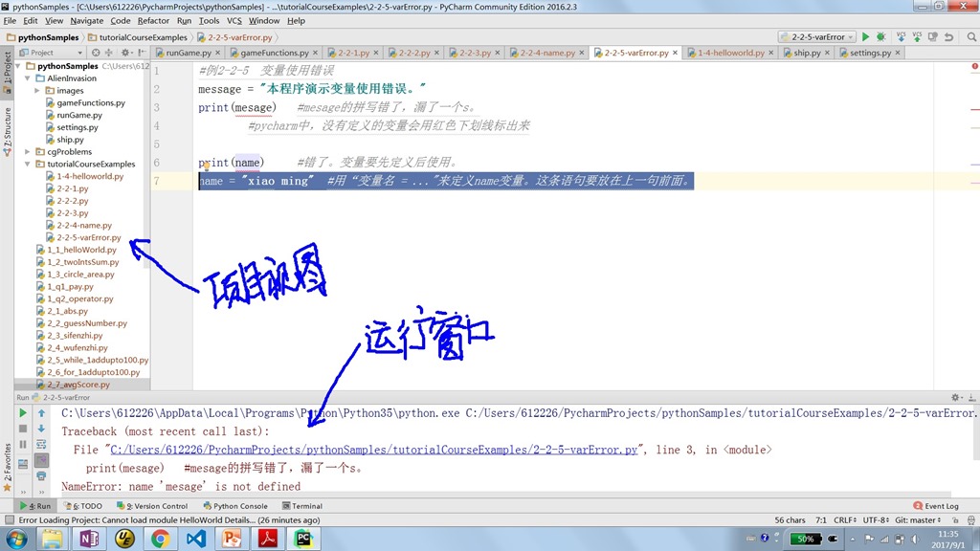Close the 2-2-5-varError.py editor tab
The height and width of the screenshot is (551, 980).
675,54
